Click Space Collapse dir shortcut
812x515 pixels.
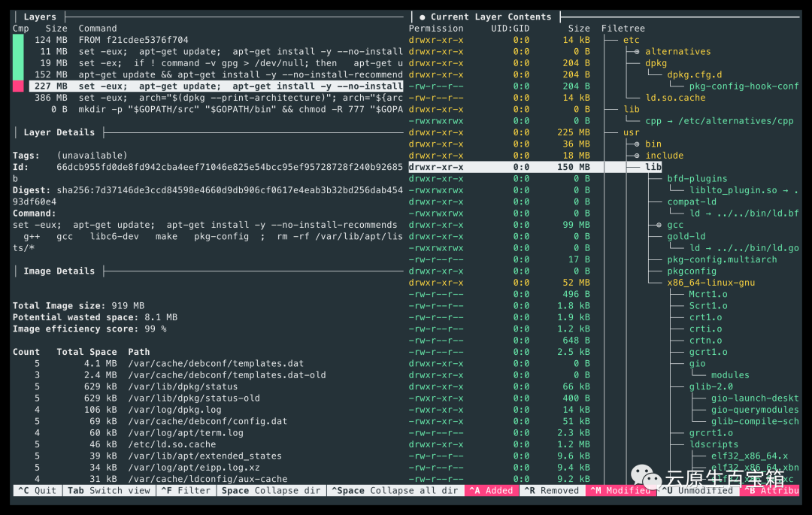click(271, 491)
